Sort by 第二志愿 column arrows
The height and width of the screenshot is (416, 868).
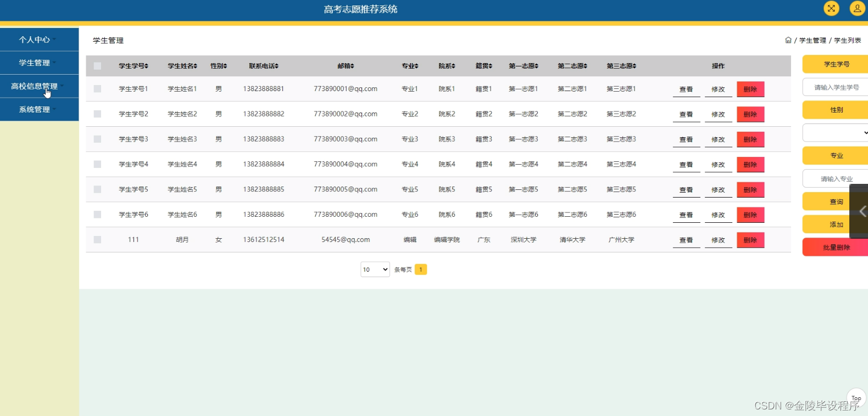586,66
